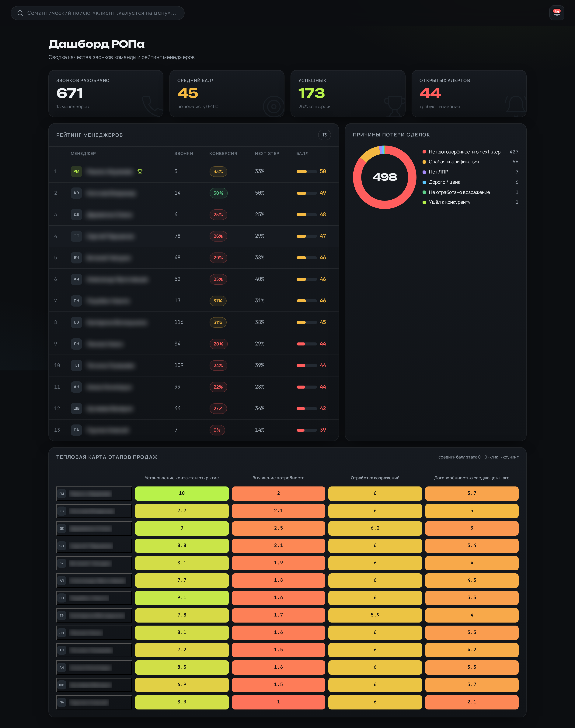This screenshot has height=728, width=575.
Task: Open the Открытых алертов 44 card
Action: pos(469,94)
